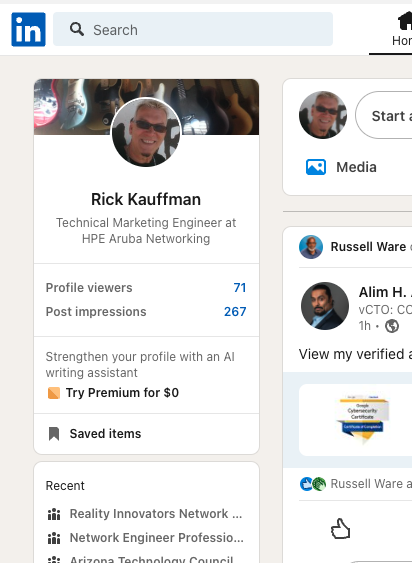Screen dimensions: 412x563
Task: Click the group icon beside Network Engineer Professionals
Action: click(x=54, y=538)
